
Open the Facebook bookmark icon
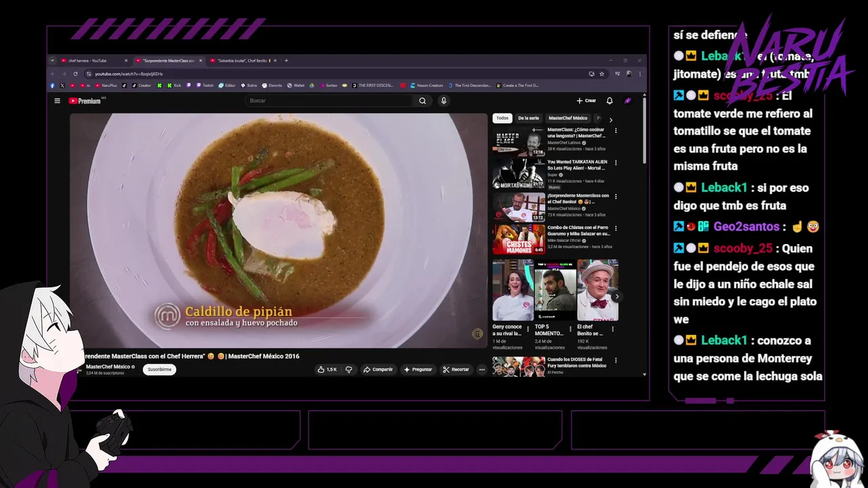pyautogui.click(x=52, y=85)
